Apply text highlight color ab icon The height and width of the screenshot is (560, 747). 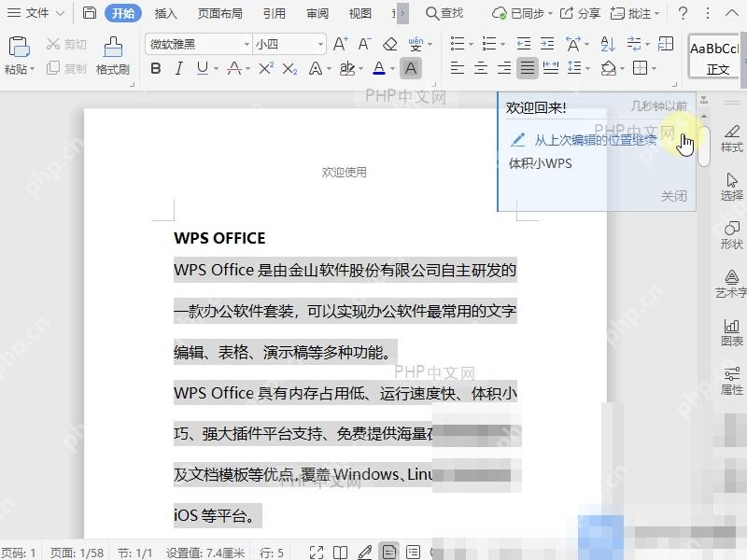coord(346,68)
